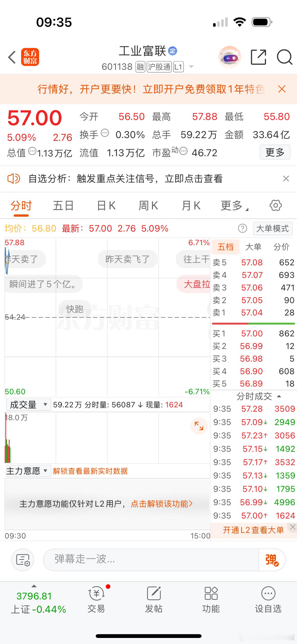Dismiss the 自选分析 notification
Image resolution: width=297 pixels, height=644 pixels.
pos(286,179)
